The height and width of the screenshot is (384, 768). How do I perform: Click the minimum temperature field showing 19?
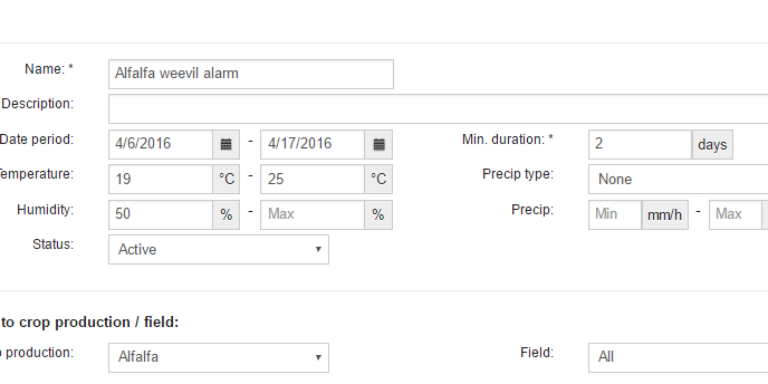(x=161, y=179)
